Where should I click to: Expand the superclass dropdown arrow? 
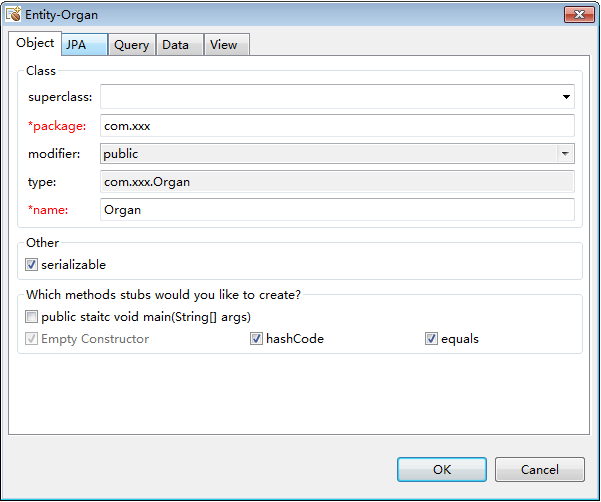point(566,97)
